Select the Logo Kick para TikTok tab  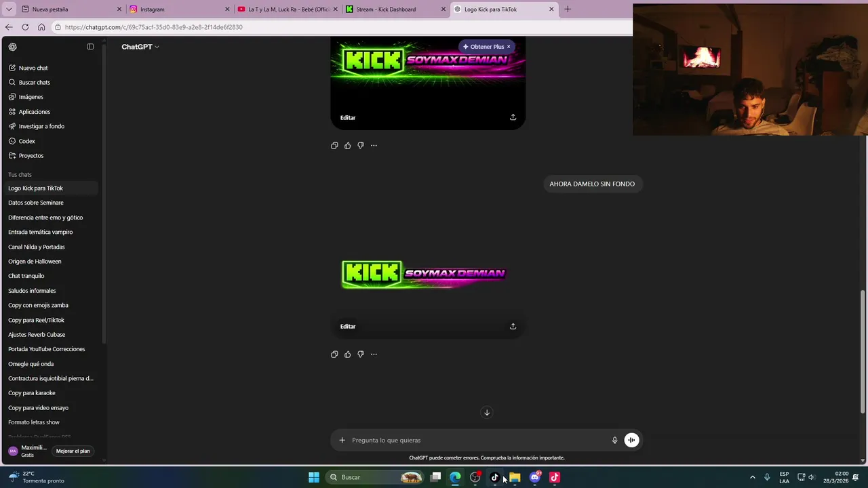[x=503, y=9]
